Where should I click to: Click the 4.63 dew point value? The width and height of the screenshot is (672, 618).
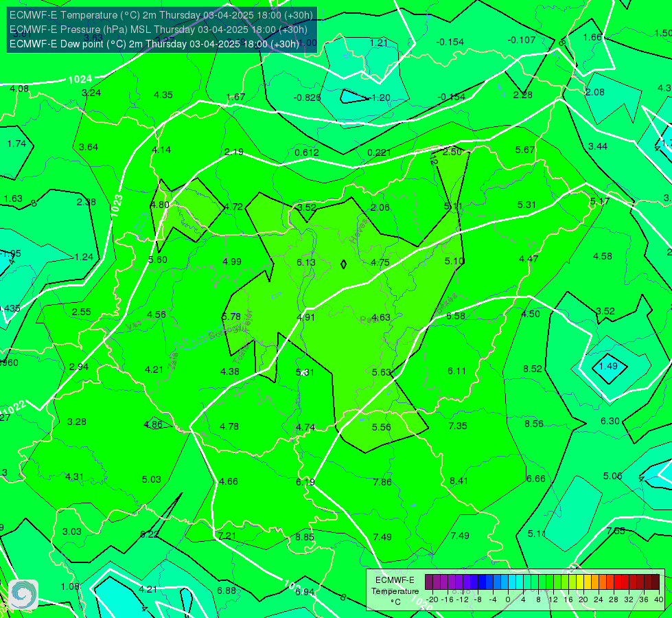pos(381,317)
